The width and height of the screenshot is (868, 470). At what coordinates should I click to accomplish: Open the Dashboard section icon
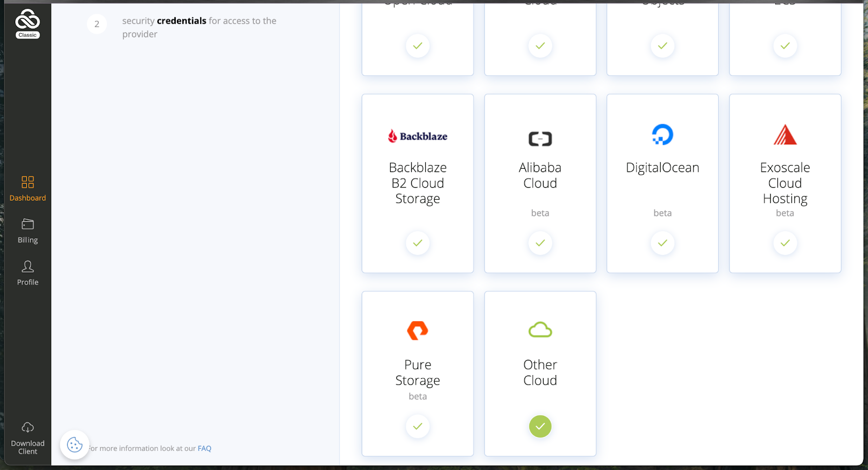point(28,182)
